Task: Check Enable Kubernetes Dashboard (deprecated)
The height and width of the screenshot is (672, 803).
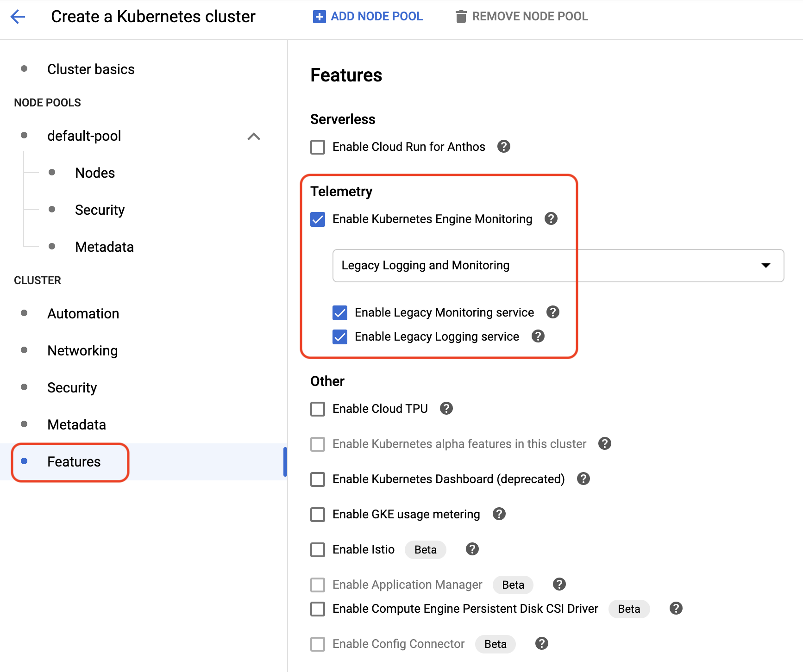Action: click(318, 479)
